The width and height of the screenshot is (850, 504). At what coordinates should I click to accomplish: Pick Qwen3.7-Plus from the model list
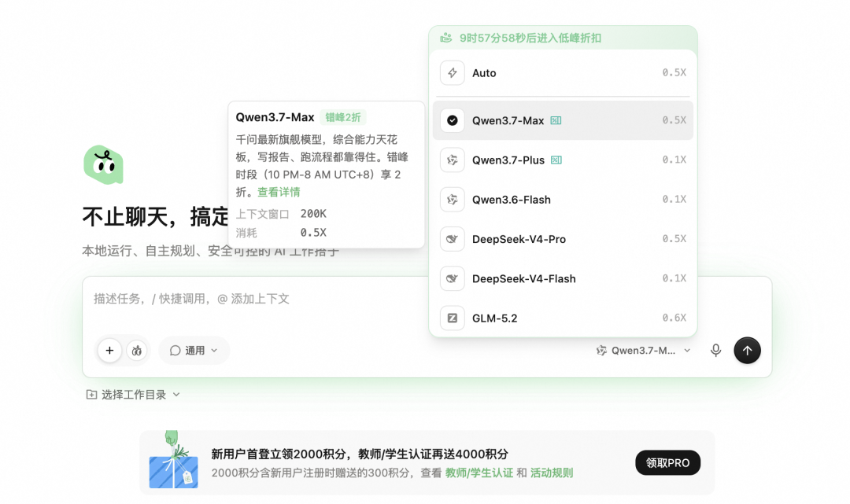(563, 160)
